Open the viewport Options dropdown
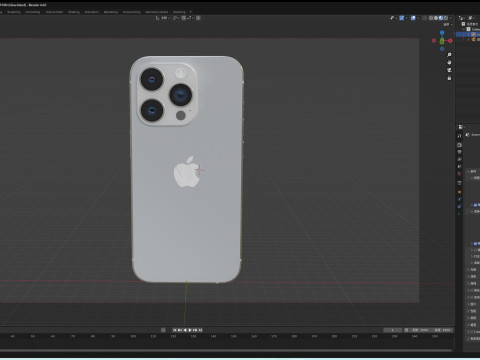Image resolution: width=480 pixels, height=360 pixels. pos(448,24)
